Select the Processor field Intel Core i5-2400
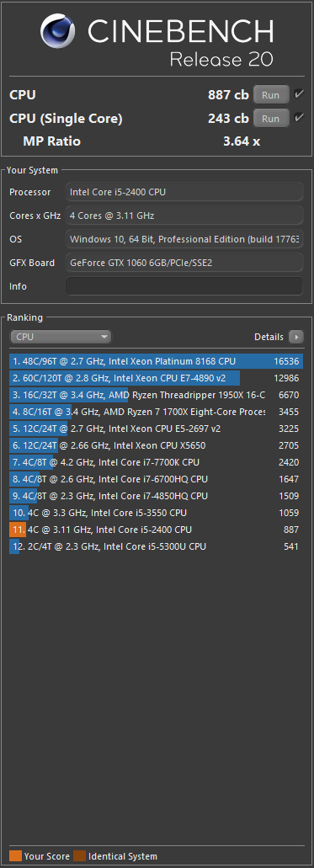Screen dimensions: 314x868 point(184,192)
